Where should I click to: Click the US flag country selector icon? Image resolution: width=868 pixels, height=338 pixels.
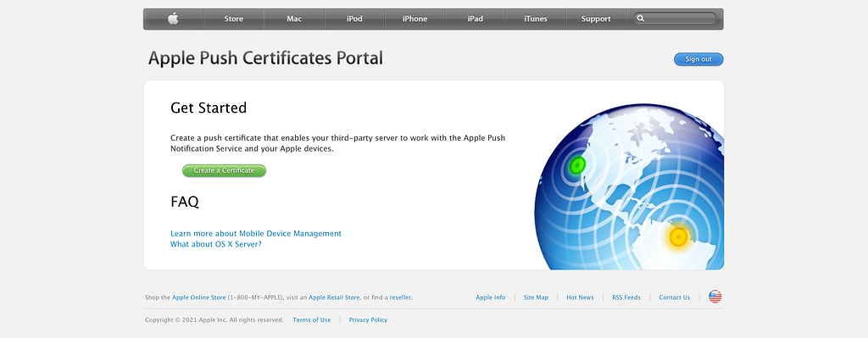tap(715, 296)
